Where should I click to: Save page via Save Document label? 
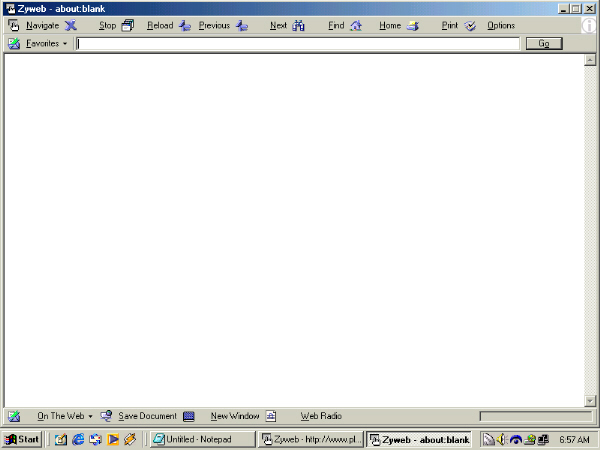[x=147, y=416]
